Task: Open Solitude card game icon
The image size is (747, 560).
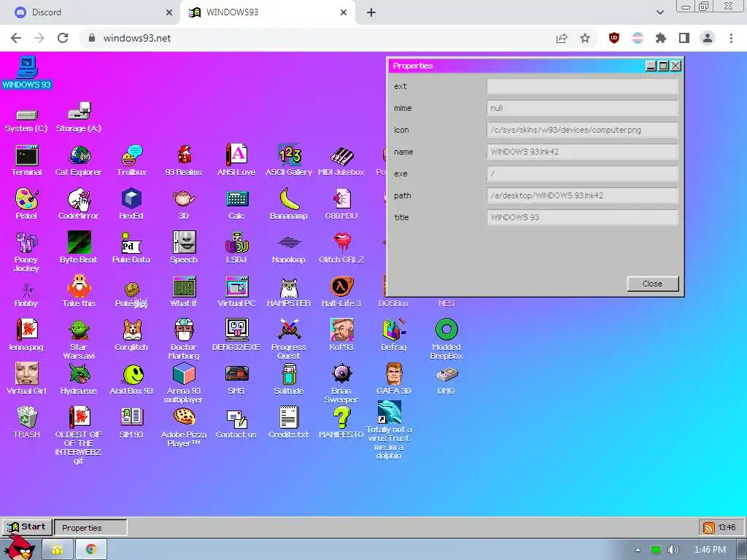Action: point(289,379)
